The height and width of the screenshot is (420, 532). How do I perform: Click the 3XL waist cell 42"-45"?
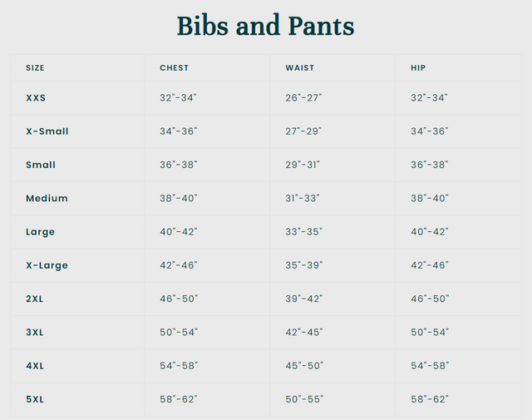[304, 333]
